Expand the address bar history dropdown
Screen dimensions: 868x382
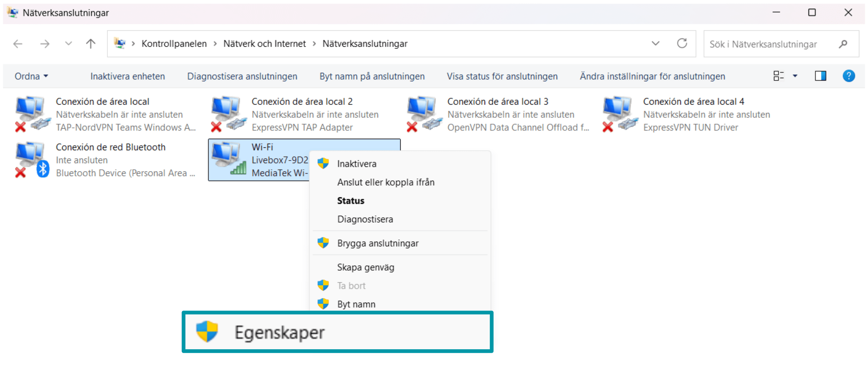[x=655, y=44]
